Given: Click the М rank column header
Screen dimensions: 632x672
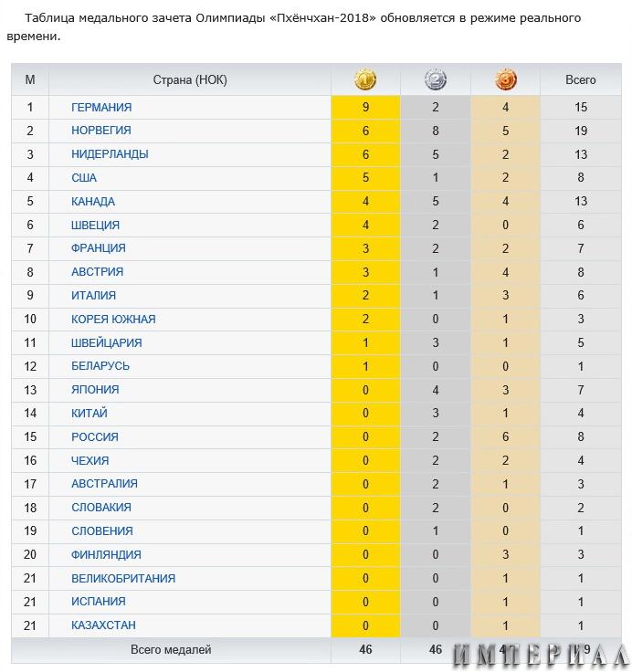Looking at the screenshot, I should [x=30, y=79].
